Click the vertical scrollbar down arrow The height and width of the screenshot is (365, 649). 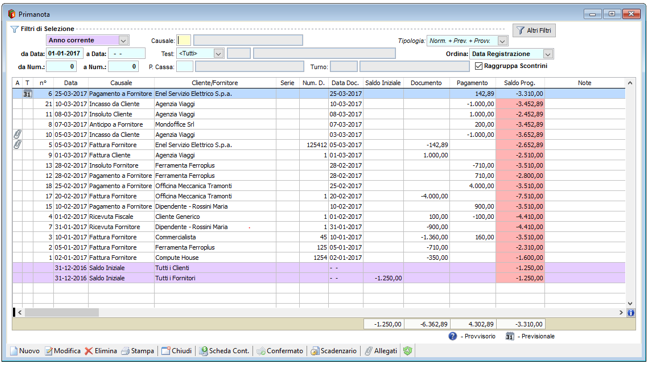(630, 303)
